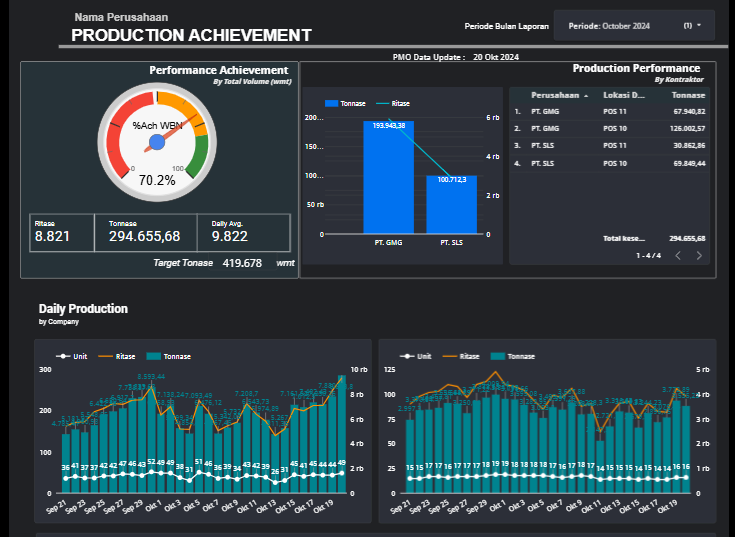Click Unit legend marker in right daily chart
The width and height of the screenshot is (735, 537).
pyautogui.click(x=407, y=356)
